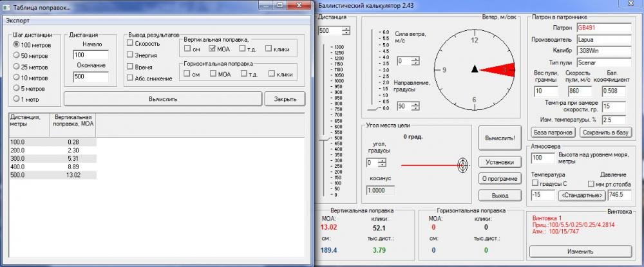644x267 pixels.
Task: Check клики under Горизонтальная поправка
Action: [272, 74]
